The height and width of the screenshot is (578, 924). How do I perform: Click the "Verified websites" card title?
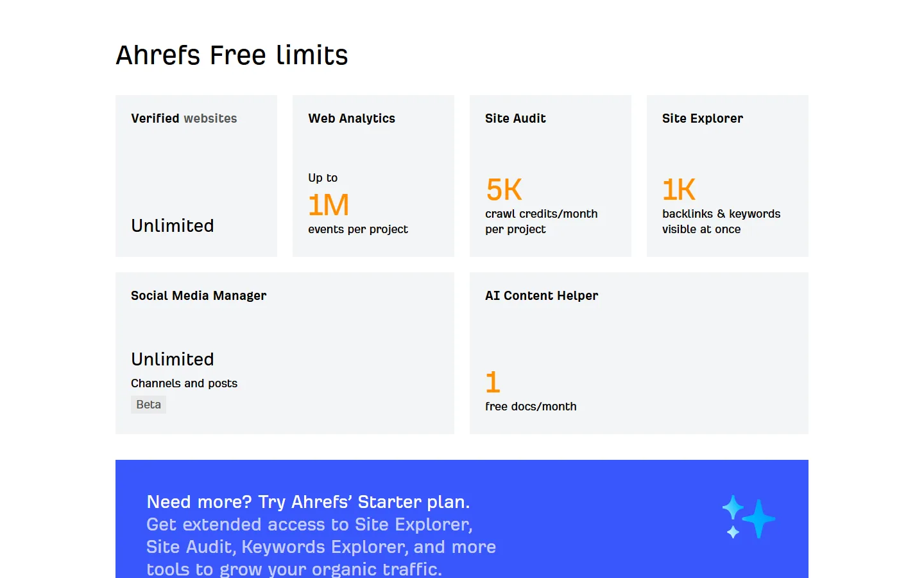pos(184,118)
